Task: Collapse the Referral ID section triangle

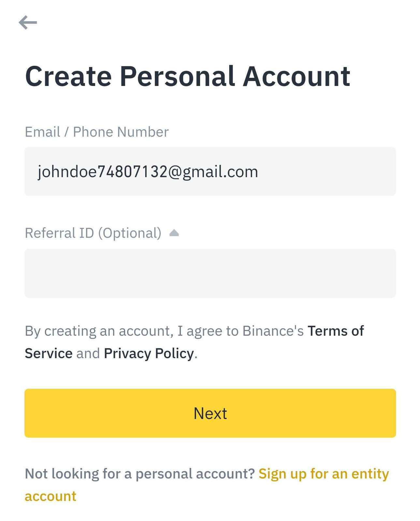Action: (174, 233)
